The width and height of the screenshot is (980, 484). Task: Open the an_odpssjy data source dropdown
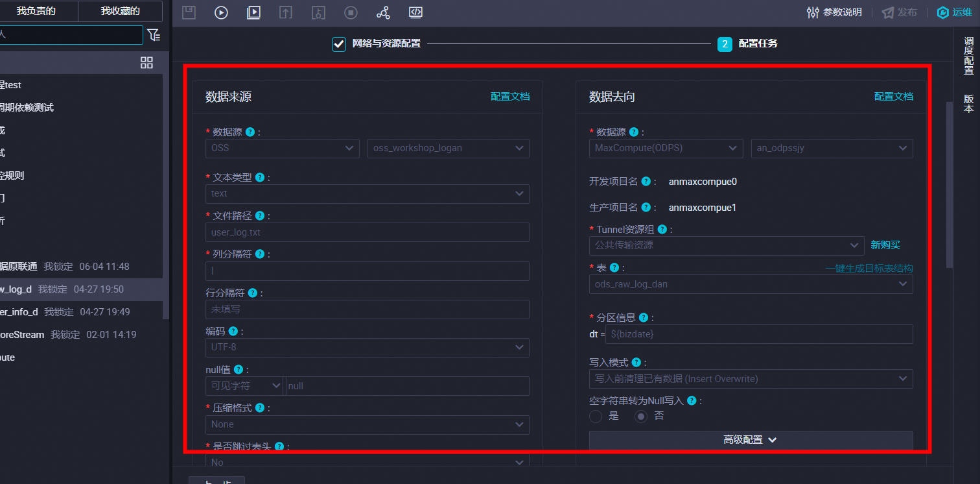coord(832,148)
